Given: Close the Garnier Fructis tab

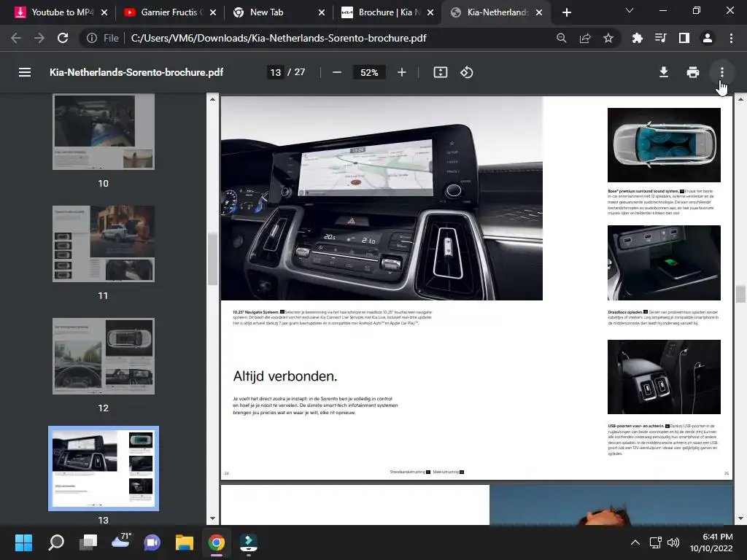Looking at the screenshot, I should point(213,12).
